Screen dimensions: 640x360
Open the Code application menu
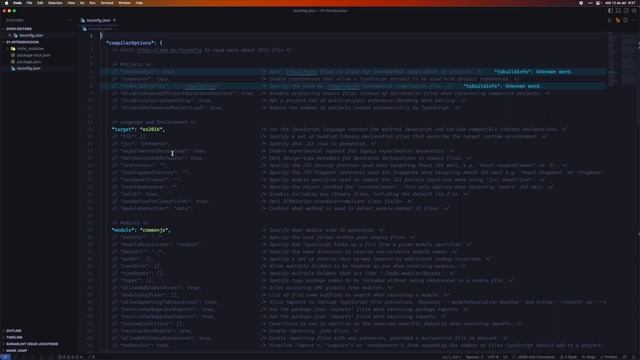[18, 3]
